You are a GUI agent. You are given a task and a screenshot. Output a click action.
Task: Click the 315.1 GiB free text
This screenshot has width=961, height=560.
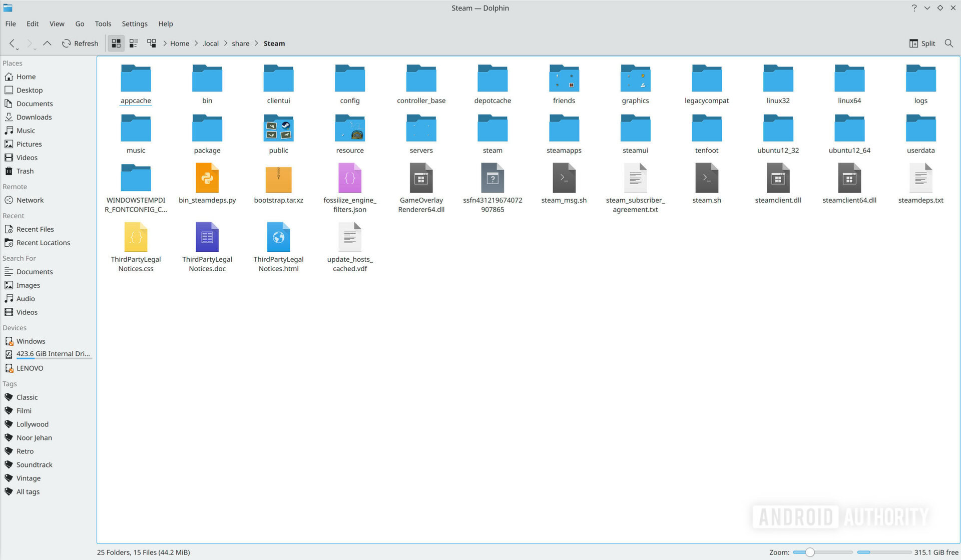point(936,552)
